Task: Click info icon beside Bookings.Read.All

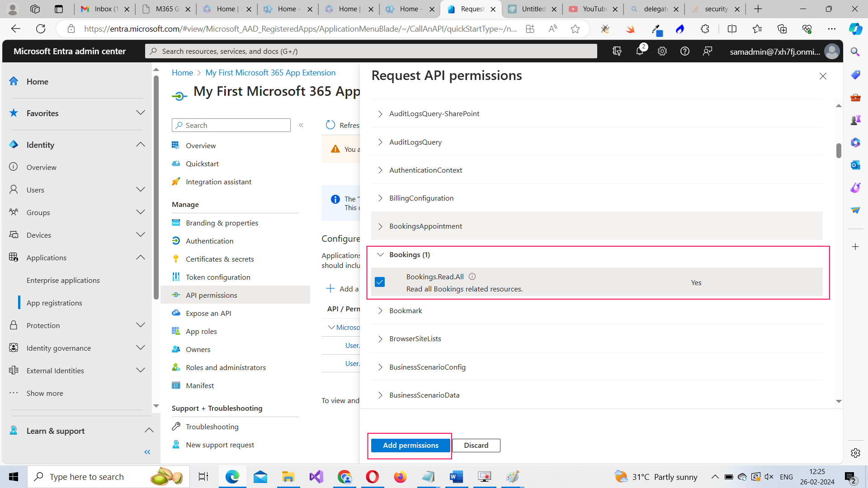Action: tap(472, 277)
